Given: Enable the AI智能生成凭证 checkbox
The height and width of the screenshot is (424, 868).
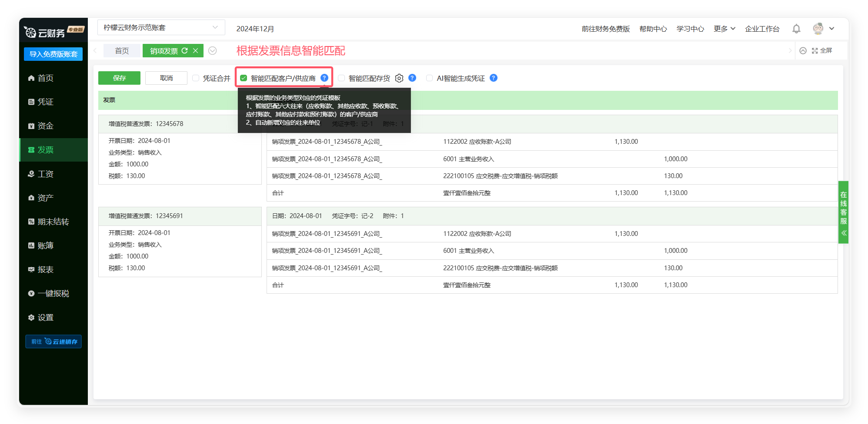Looking at the screenshot, I should point(430,78).
